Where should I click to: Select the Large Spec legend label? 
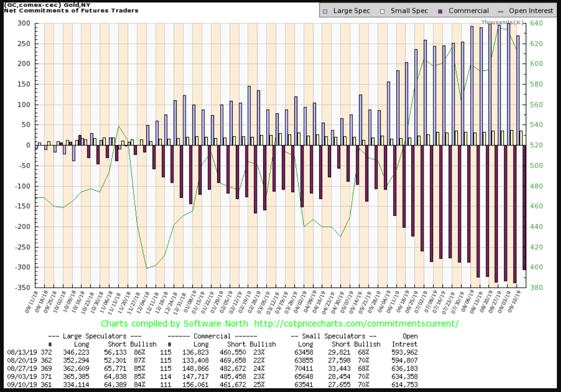pos(351,11)
